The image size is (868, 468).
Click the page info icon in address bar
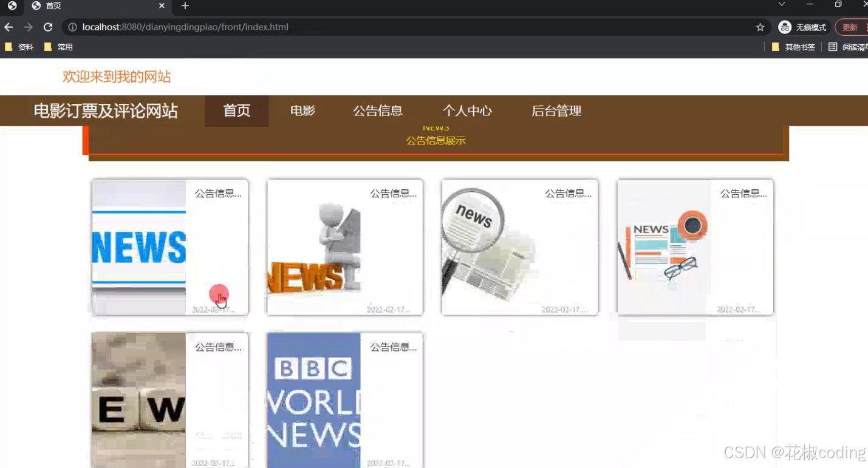tap(72, 27)
